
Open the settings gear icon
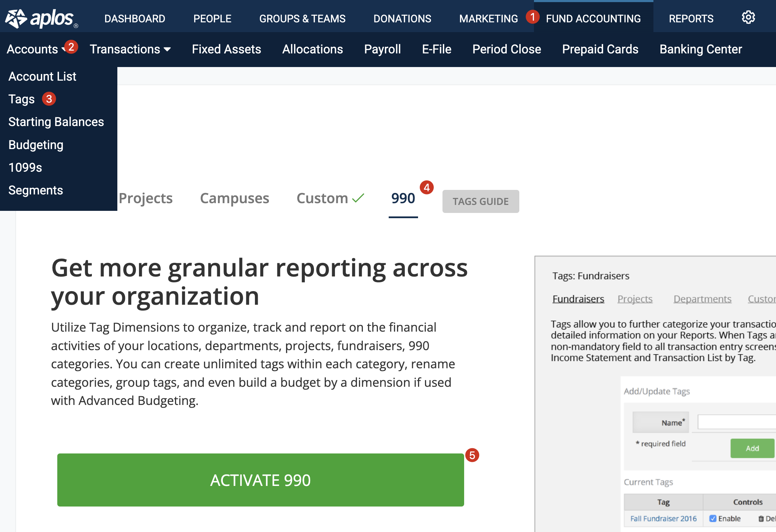(748, 17)
